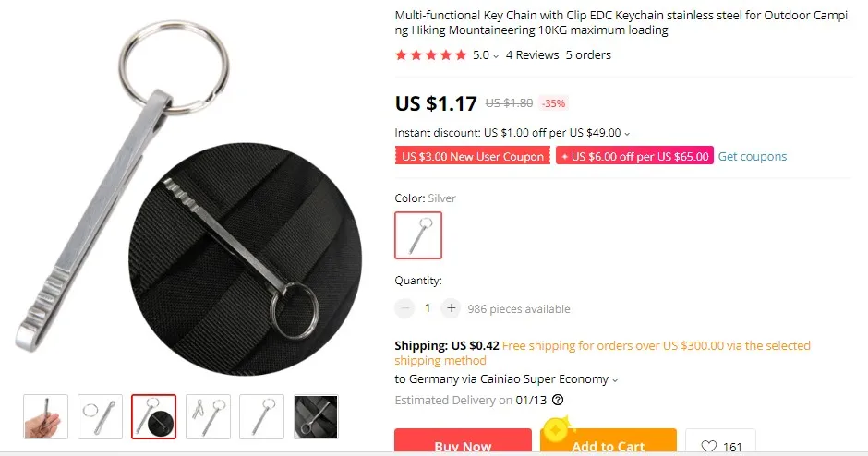Click the Buy Now button
This screenshot has height=456, width=868.
[463, 442]
